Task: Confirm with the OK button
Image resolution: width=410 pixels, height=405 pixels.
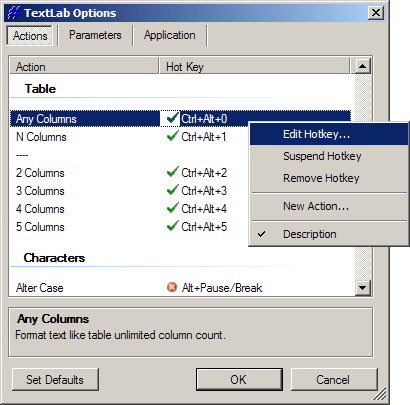Action: tap(239, 379)
